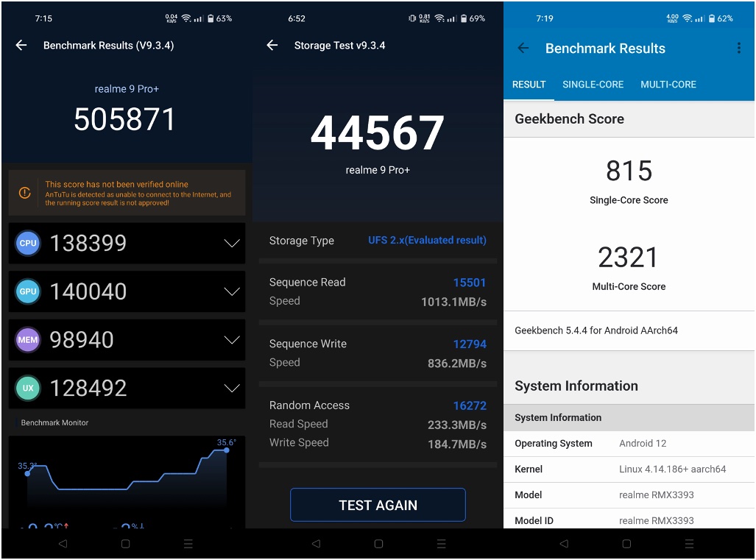The width and height of the screenshot is (756, 560).
Task: Tap battery 69% icon in Storage Test status bar
Action: click(464, 18)
